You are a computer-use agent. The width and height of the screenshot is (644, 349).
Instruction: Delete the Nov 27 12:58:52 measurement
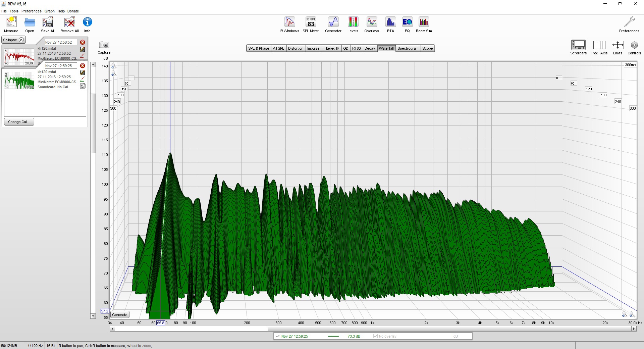[83, 42]
